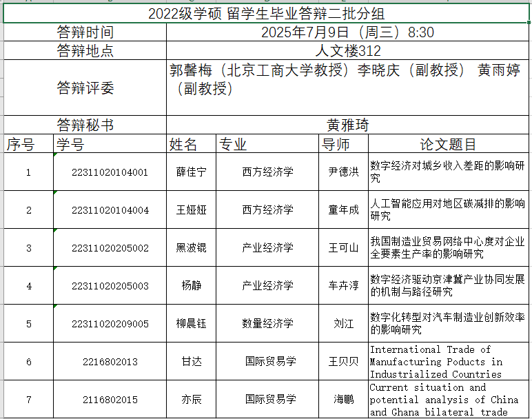
Task: Click the name cell 薛佳宁
Action: point(191,172)
